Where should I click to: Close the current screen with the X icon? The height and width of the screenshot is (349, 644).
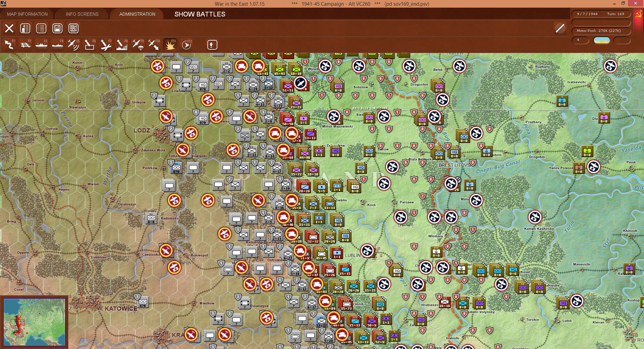9,28
